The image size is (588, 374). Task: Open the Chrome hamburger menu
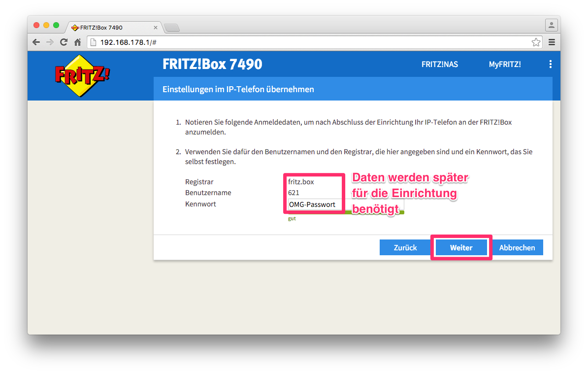pyautogui.click(x=552, y=42)
